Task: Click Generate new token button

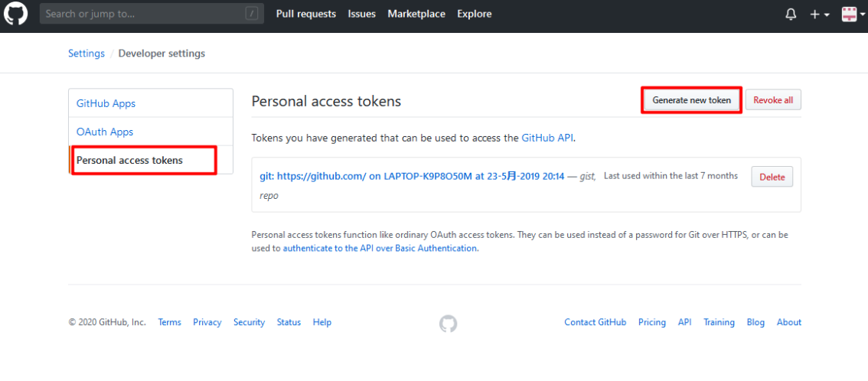Action: [691, 100]
